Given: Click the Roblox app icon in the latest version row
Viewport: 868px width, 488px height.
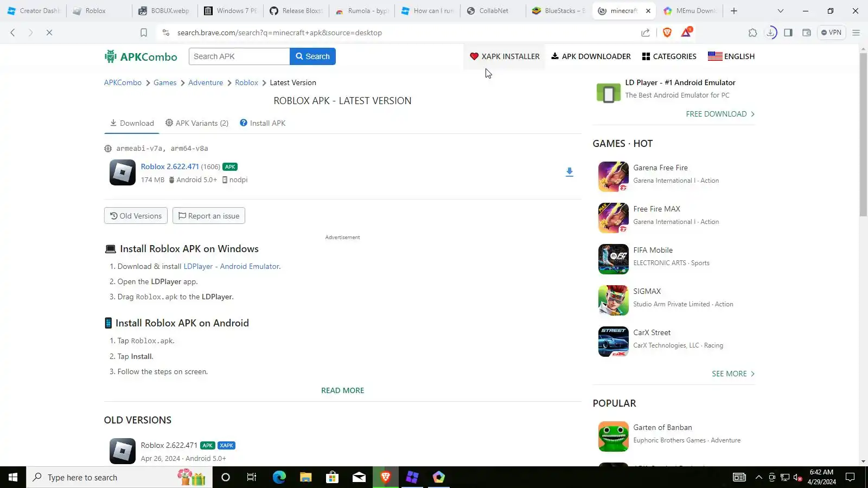Looking at the screenshot, I should [123, 172].
